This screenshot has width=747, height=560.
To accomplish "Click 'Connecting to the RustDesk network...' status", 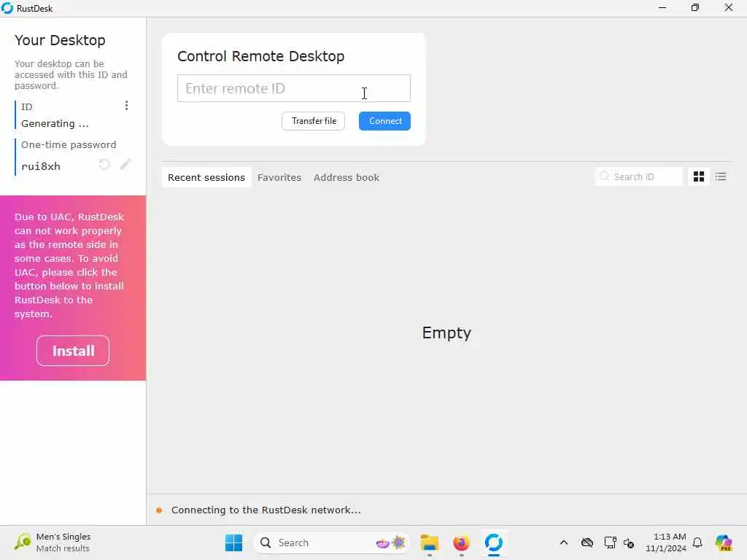I will 266,510.
